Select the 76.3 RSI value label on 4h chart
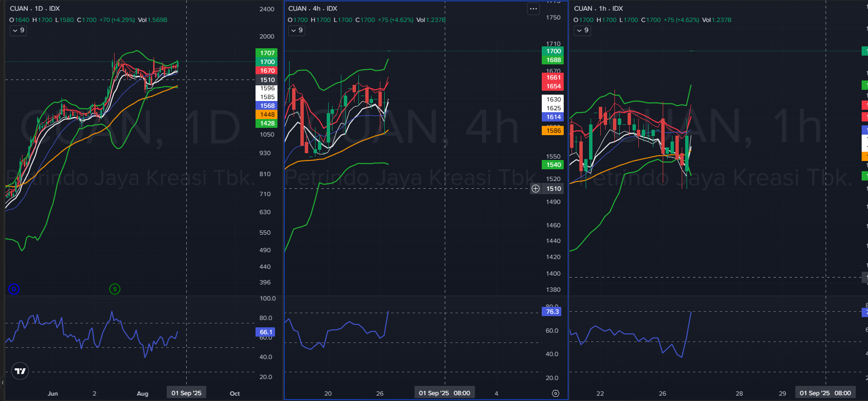Image resolution: width=868 pixels, height=401 pixels. 552,311
